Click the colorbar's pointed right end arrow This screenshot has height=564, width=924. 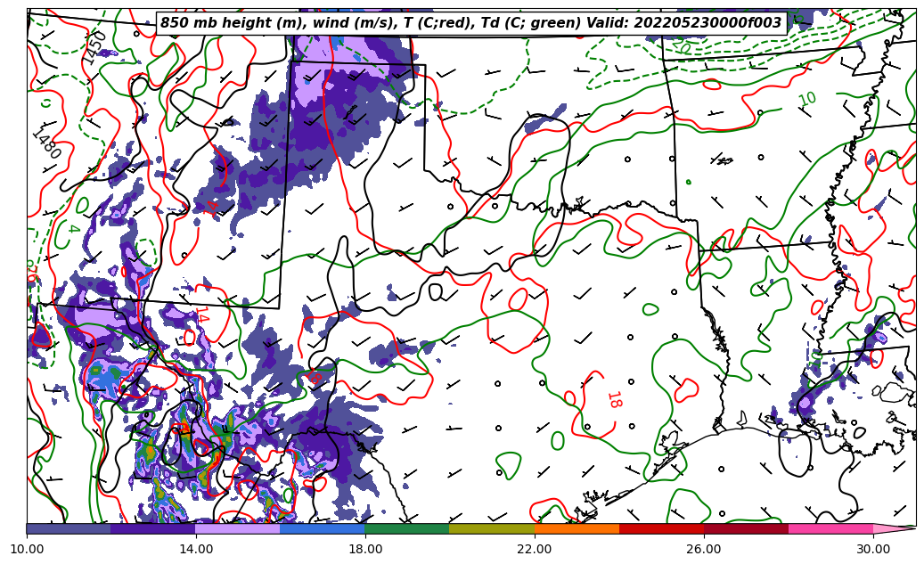coord(894,528)
